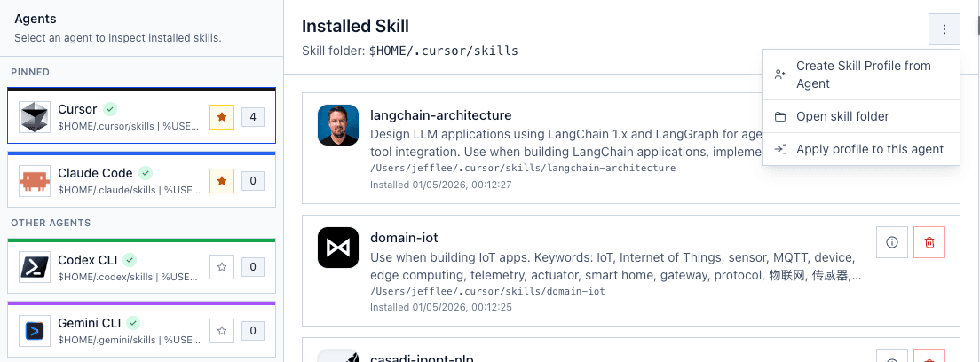Pin Gemini CLI with the star icon
The height and width of the screenshot is (362, 980).
click(x=221, y=331)
